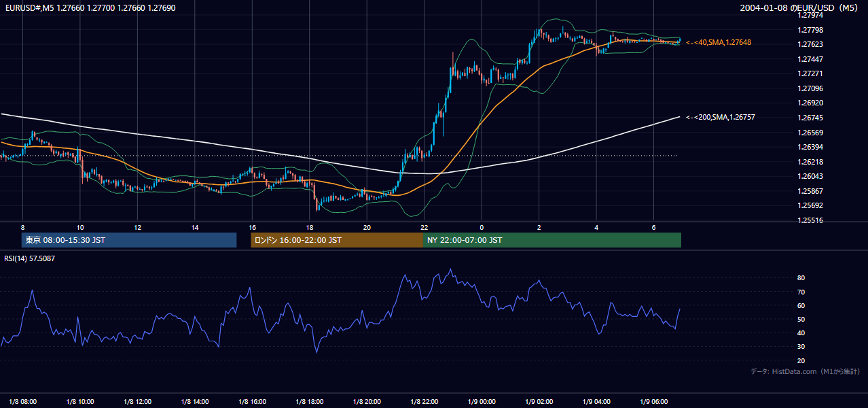Click price axis value 1.26218

[810, 162]
